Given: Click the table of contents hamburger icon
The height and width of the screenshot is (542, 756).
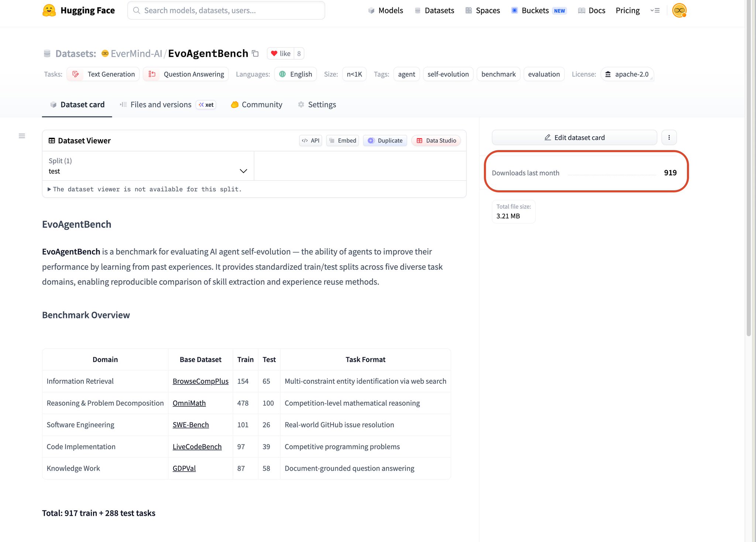Looking at the screenshot, I should 22,136.
